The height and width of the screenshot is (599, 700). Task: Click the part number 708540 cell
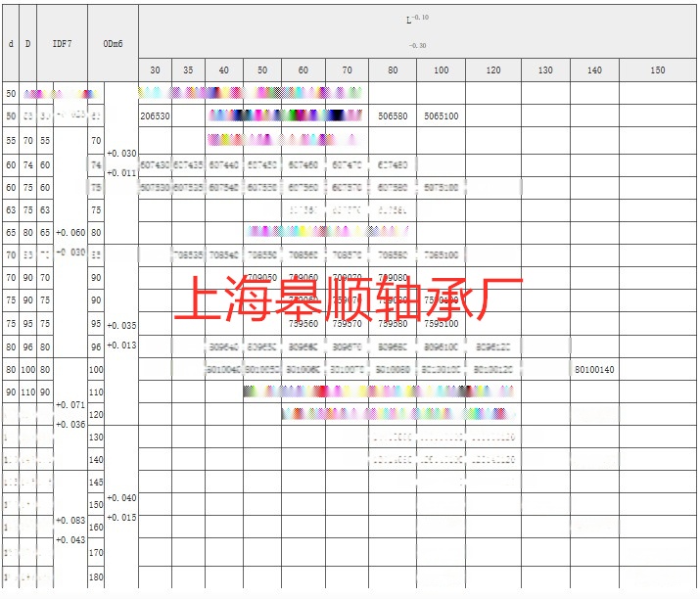224,254
